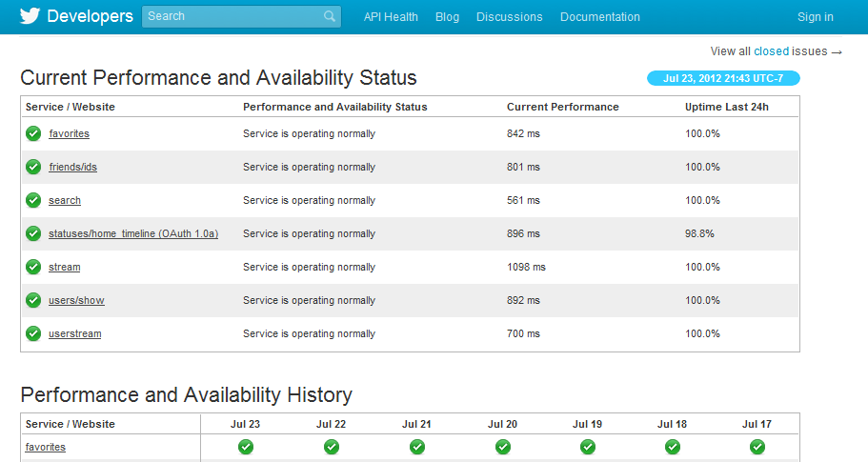The image size is (868, 462).
Task: Click the 98.8% uptime value
Action: coord(699,233)
